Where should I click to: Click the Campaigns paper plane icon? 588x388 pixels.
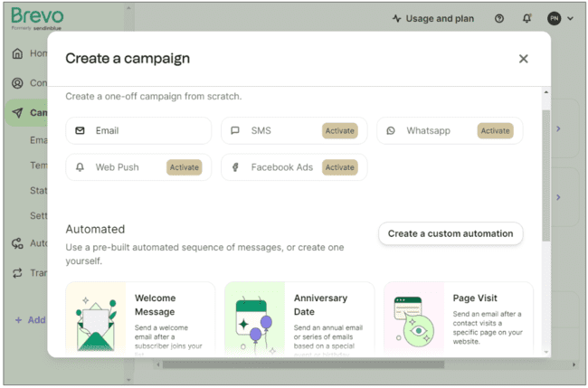click(x=17, y=112)
